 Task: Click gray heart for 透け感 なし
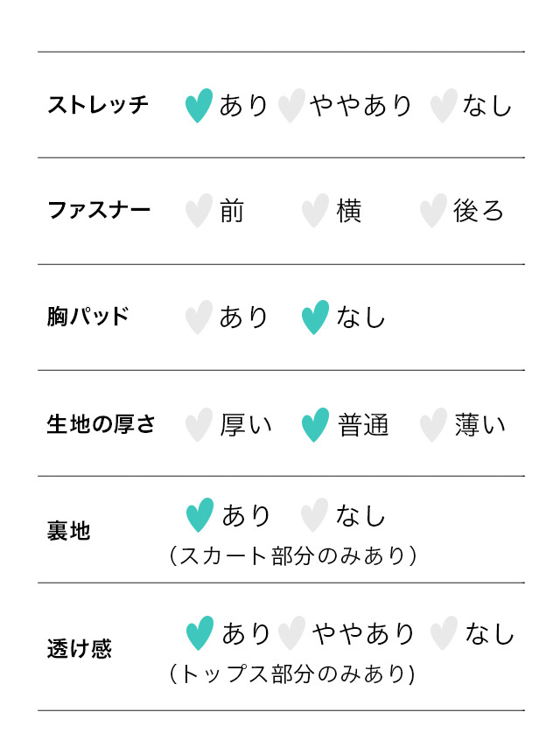(x=444, y=633)
